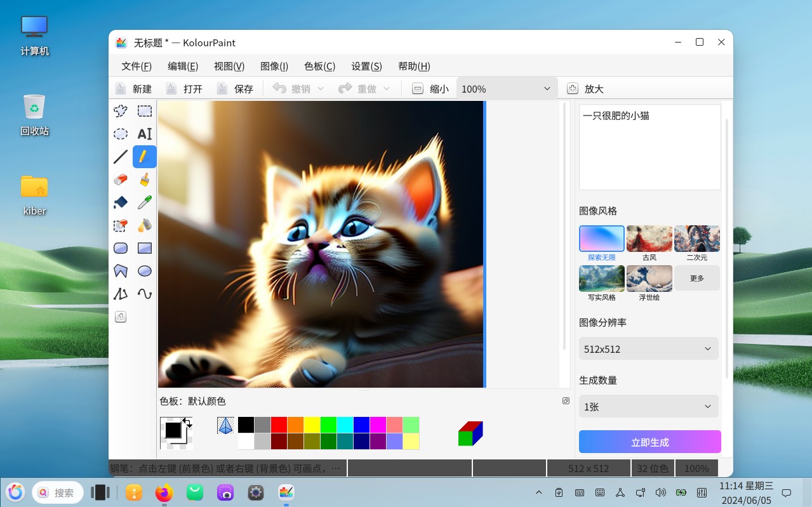Swap foreground and background colors
812x507 pixels.
tap(187, 422)
